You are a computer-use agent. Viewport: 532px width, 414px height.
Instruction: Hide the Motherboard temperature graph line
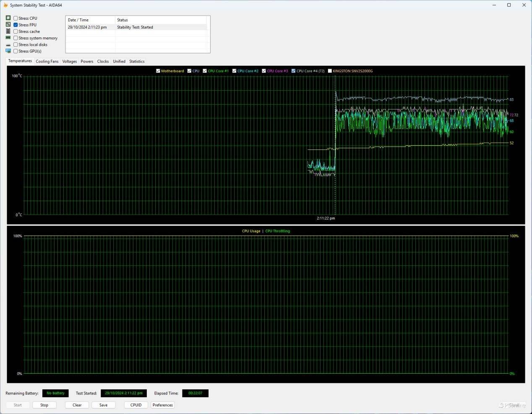pos(158,71)
